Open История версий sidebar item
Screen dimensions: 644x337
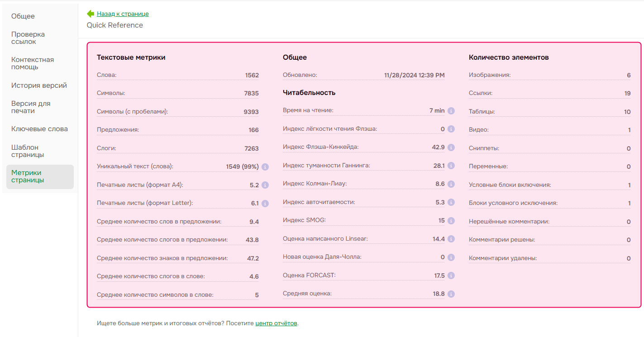39,85
